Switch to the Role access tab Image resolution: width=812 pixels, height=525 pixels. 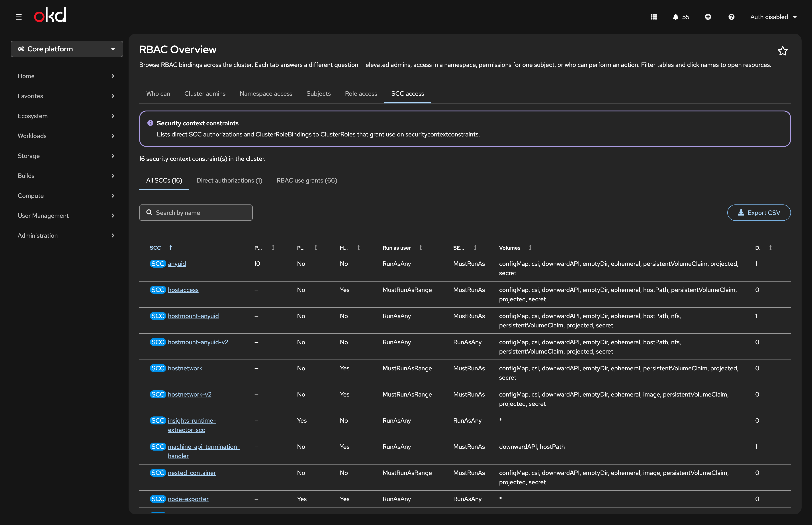click(x=361, y=93)
